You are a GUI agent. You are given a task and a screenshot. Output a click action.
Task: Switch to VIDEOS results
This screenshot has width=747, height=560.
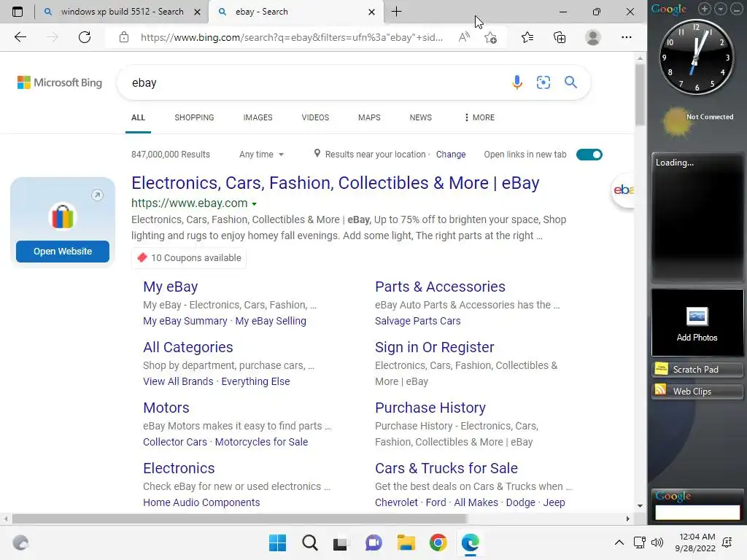pos(315,117)
